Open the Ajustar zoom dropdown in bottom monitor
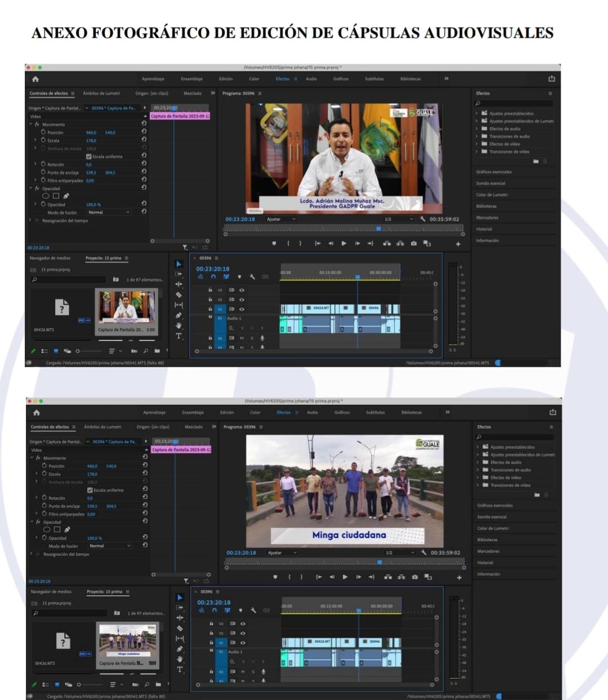The height and width of the screenshot is (700, 608). (282, 552)
